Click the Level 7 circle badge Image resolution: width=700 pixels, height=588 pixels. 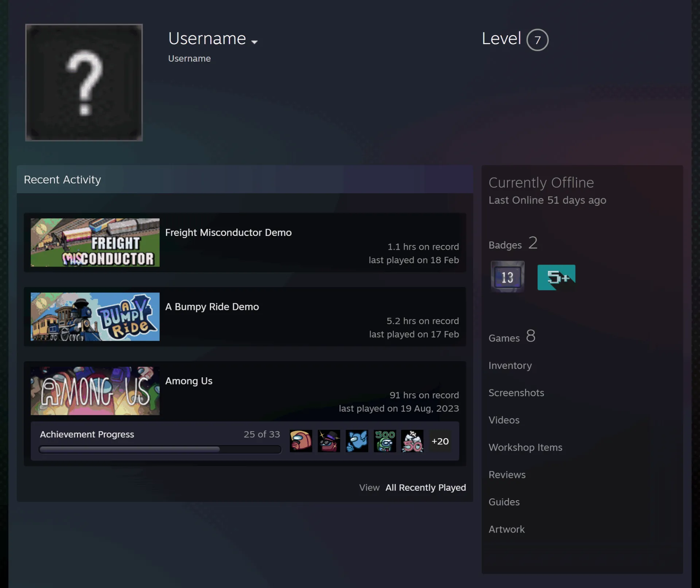(x=537, y=40)
